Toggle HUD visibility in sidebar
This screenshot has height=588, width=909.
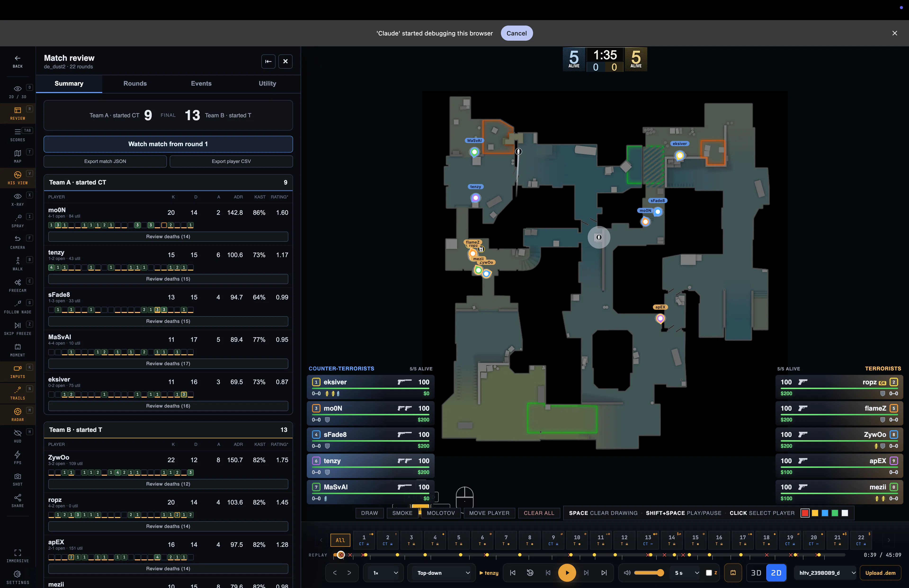[18, 436]
